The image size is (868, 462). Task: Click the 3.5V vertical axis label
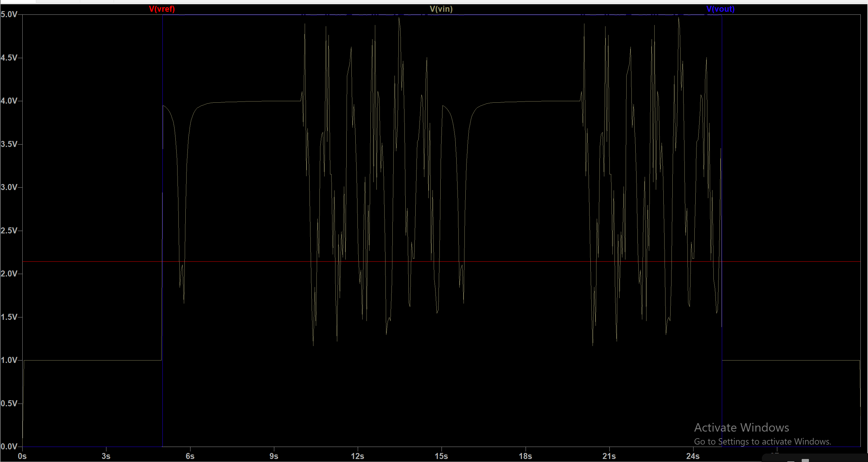pos(9,144)
